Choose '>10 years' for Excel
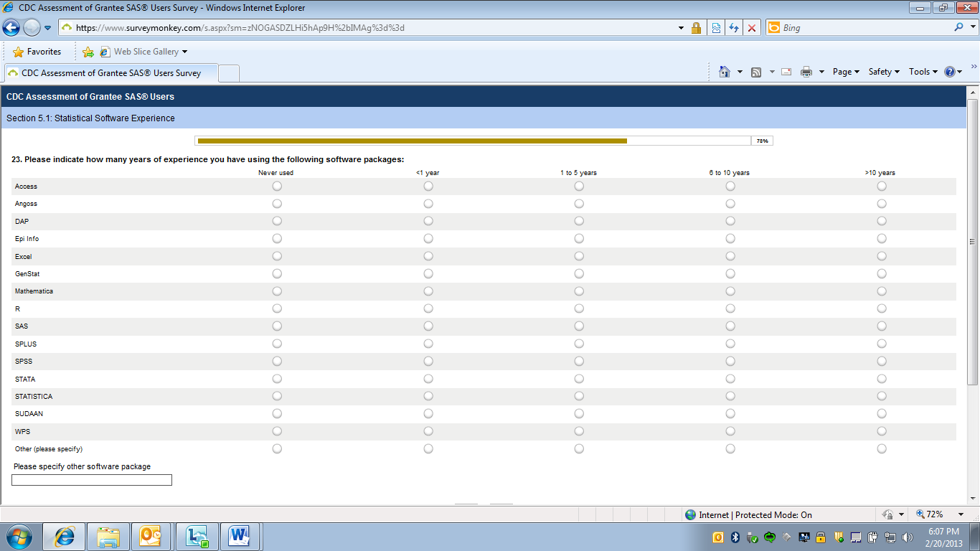The image size is (980, 551). pos(882,256)
